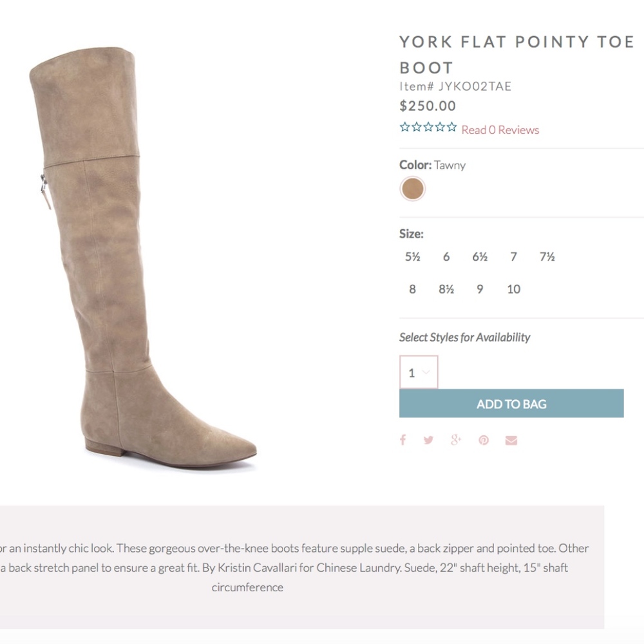Choose size 6½
644x644 pixels.
pos(480,257)
